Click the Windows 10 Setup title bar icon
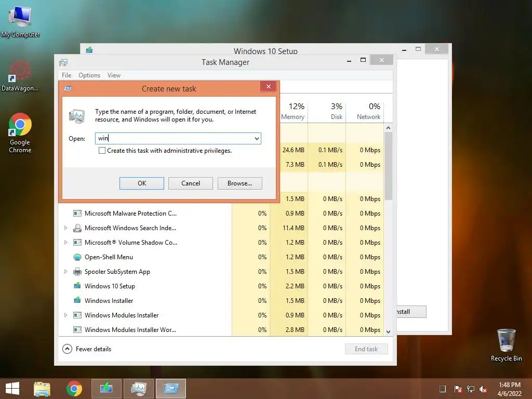Viewport: 532px width, 399px height. 89,50
